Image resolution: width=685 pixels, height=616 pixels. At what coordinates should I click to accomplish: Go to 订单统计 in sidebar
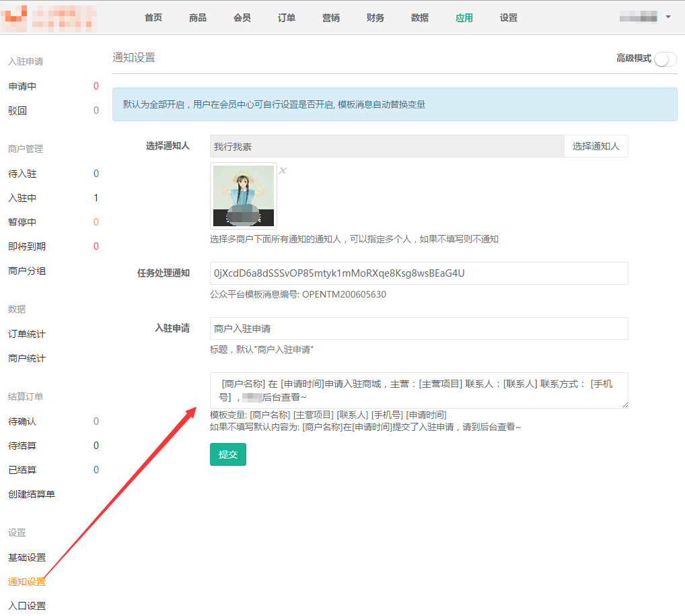(x=27, y=334)
